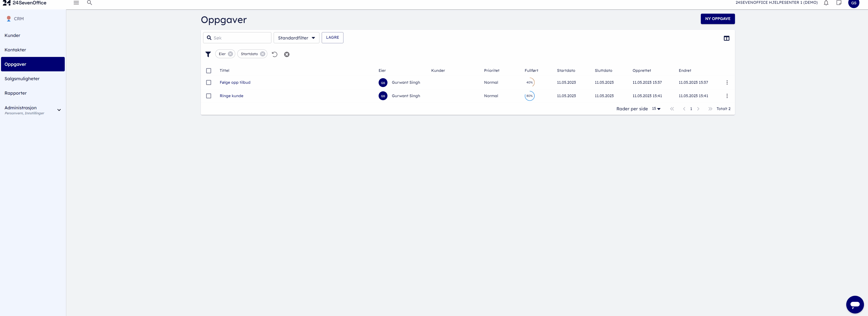Open the global search magnifier icon
868x316 pixels.
(89, 3)
